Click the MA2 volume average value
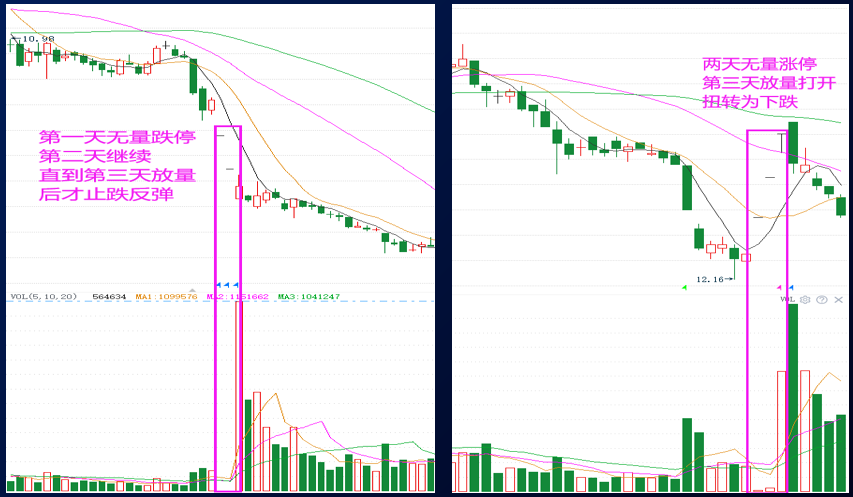The width and height of the screenshot is (853, 497). tap(238, 297)
